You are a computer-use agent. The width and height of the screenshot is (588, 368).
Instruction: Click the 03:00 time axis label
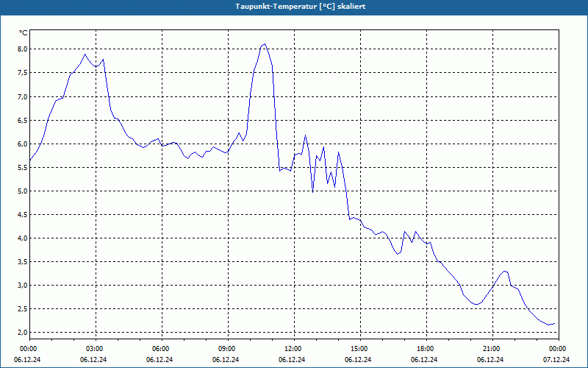coord(96,349)
